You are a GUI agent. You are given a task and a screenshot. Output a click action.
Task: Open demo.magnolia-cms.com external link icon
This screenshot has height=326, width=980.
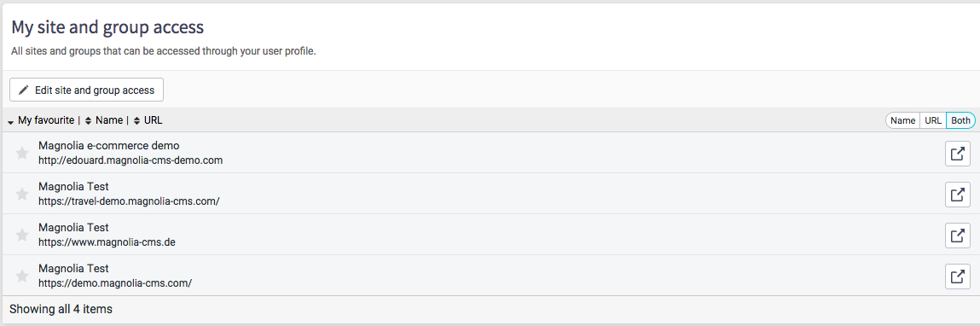pos(958,276)
